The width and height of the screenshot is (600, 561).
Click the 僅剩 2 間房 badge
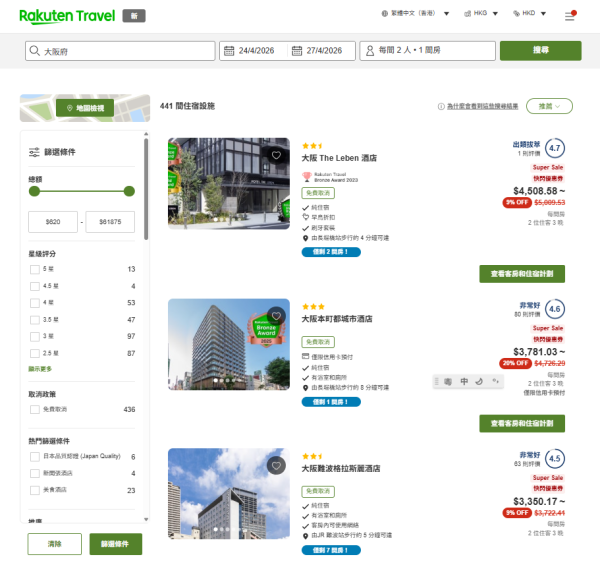coord(331,252)
